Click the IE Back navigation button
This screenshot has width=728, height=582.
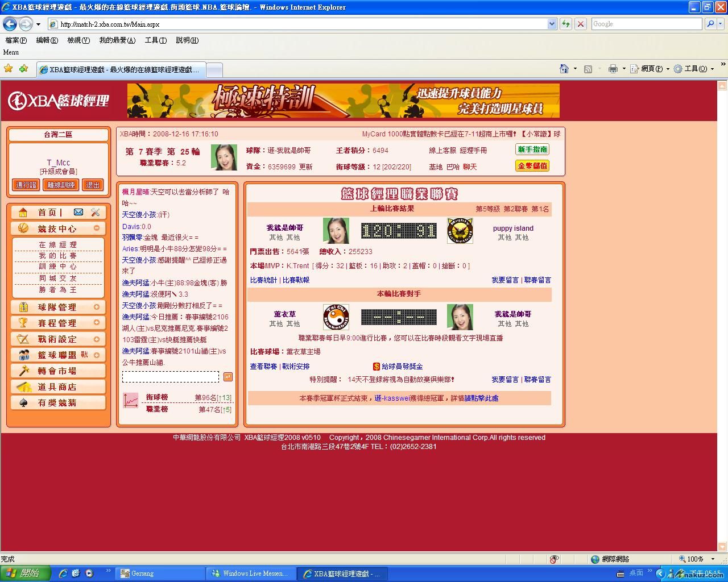pyautogui.click(x=10, y=24)
